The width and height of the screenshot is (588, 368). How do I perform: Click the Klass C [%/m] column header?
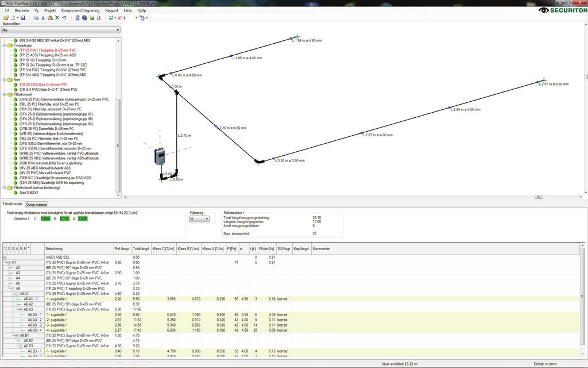164,248
